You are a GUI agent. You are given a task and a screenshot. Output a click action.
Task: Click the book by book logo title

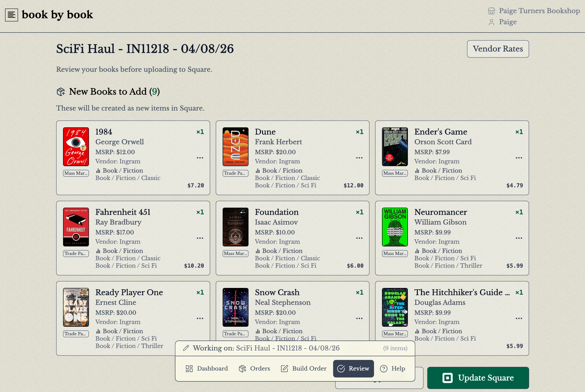click(57, 15)
